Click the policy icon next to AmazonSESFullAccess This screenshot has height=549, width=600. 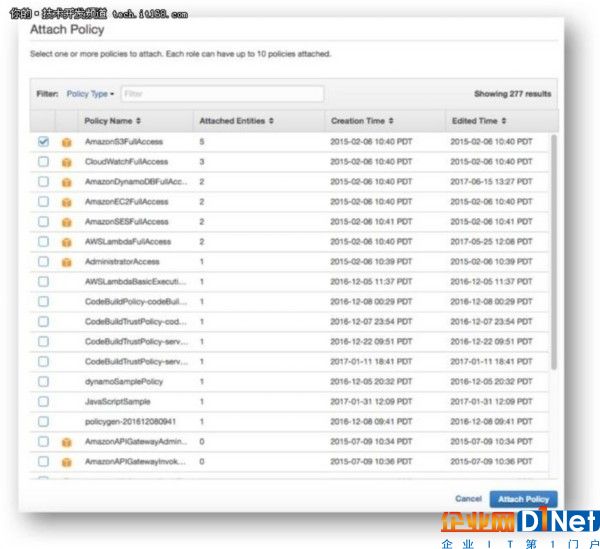[x=67, y=222]
